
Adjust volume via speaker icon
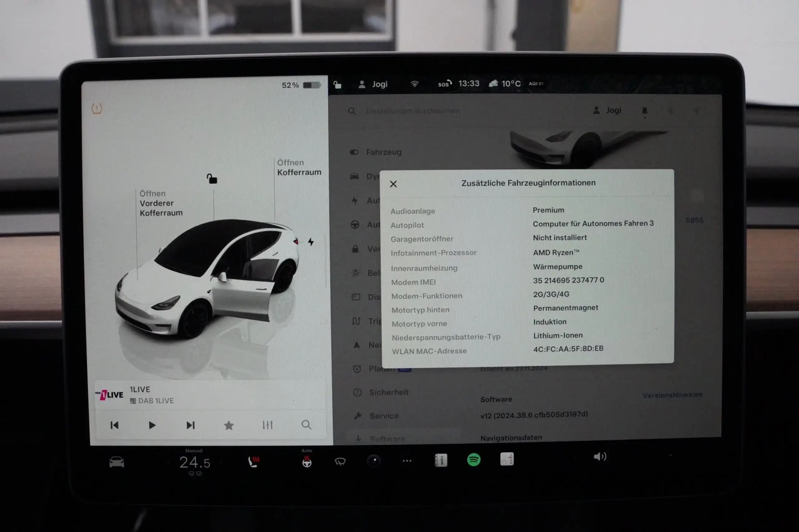600,457
